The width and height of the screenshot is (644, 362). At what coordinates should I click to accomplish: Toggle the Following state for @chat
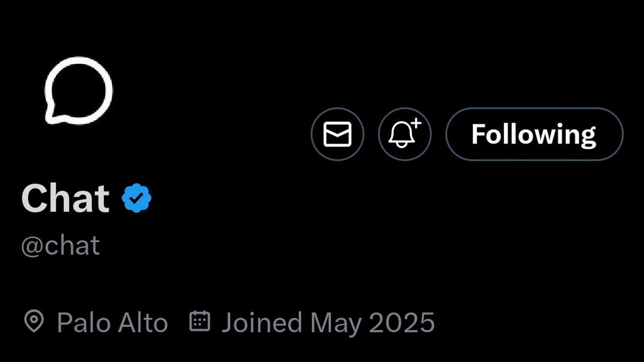534,134
